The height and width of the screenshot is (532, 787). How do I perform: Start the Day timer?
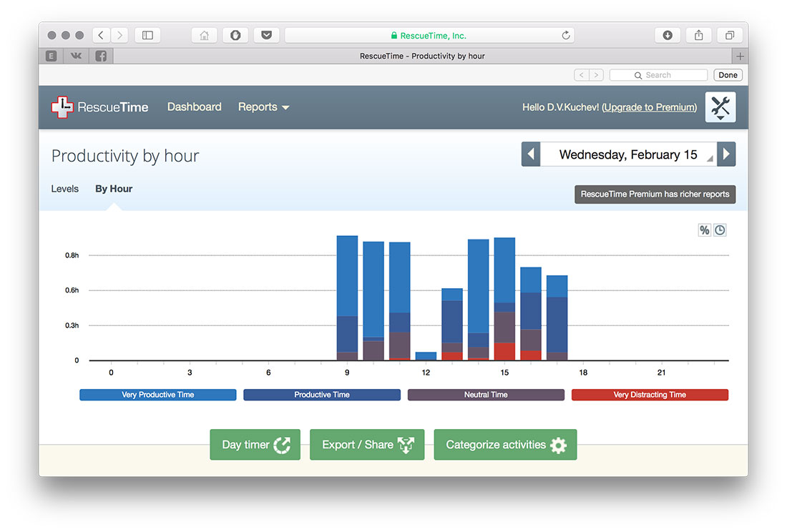255,445
